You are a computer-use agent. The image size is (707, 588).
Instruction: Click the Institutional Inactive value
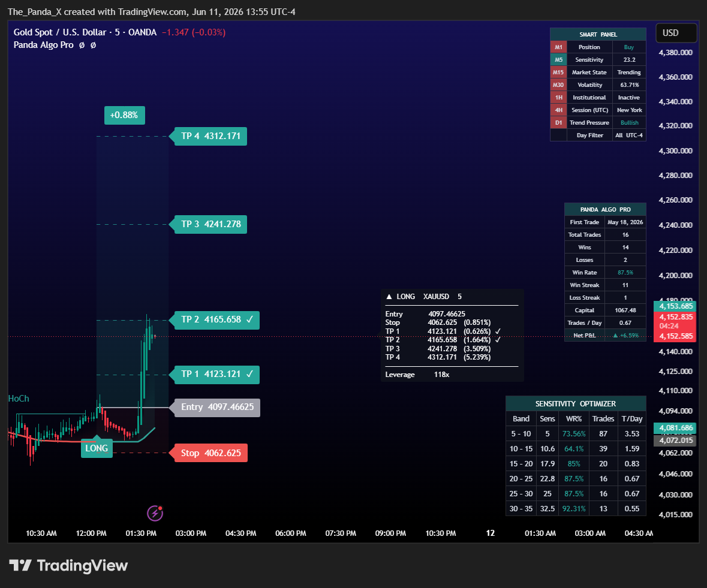pos(629,97)
